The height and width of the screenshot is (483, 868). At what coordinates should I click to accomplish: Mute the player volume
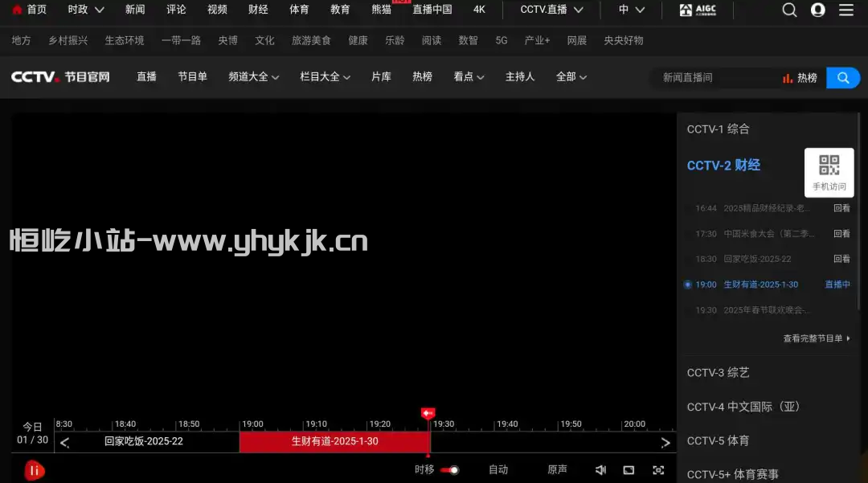(x=600, y=469)
